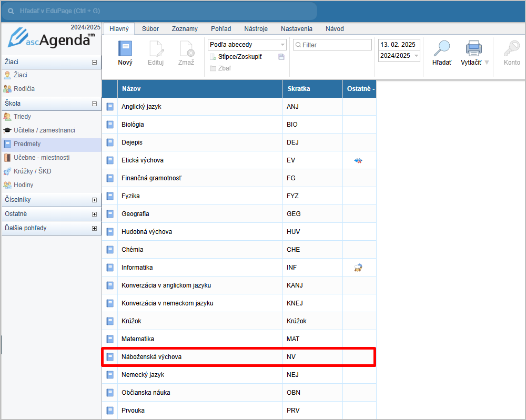Sort by the Skratka column header
526x420 pixels.
[x=312, y=89]
